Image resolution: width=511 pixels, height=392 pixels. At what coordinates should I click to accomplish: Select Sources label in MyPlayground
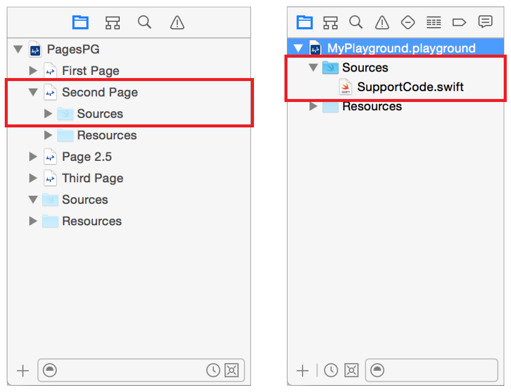point(365,68)
